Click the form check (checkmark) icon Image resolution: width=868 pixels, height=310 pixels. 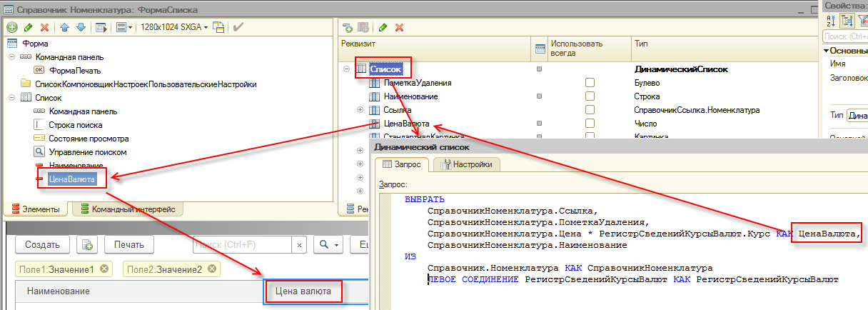click(x=238, y=27)
